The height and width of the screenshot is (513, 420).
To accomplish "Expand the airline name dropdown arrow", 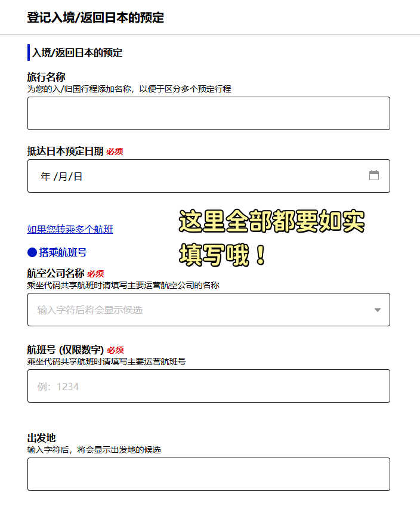I will click(x=378, y=310).
